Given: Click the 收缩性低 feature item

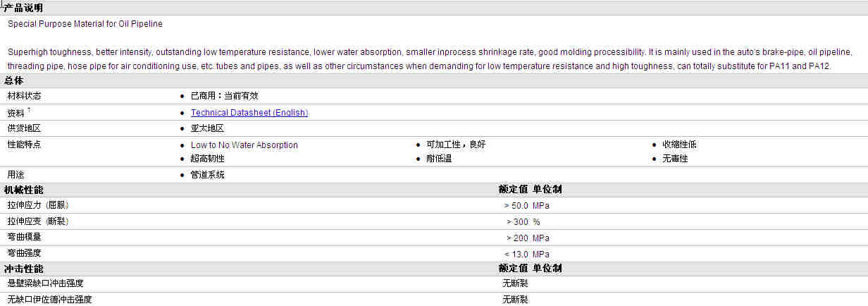Looking at the screenshot, I should 679,145.
